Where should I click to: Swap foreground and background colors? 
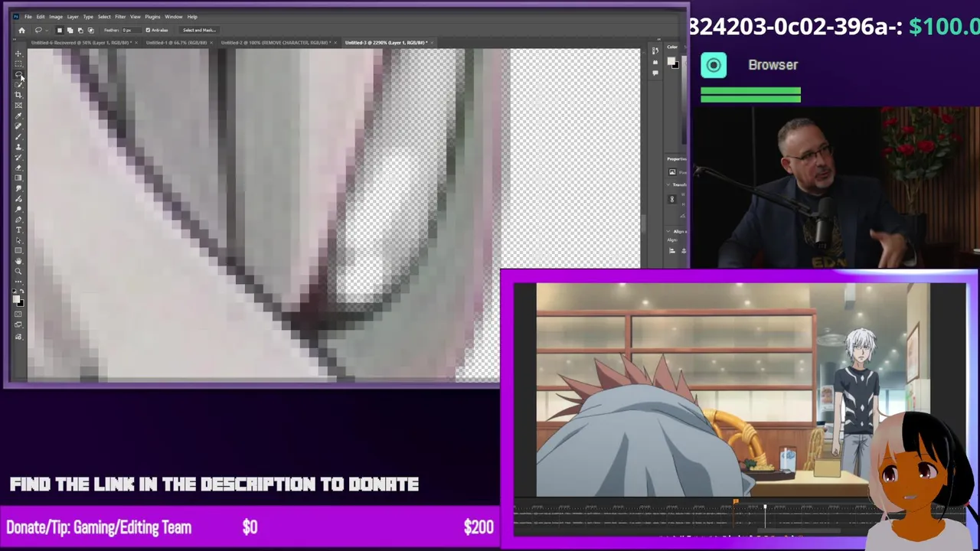22,292
